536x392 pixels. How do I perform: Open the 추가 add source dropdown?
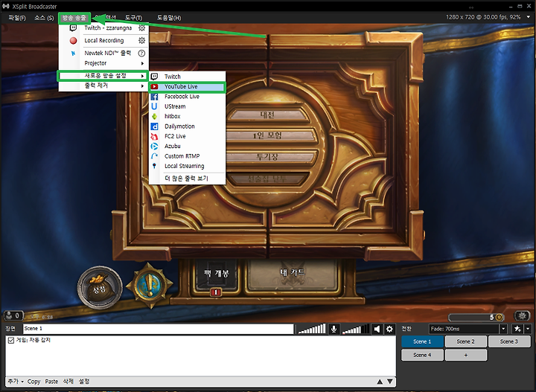[16, 382]
